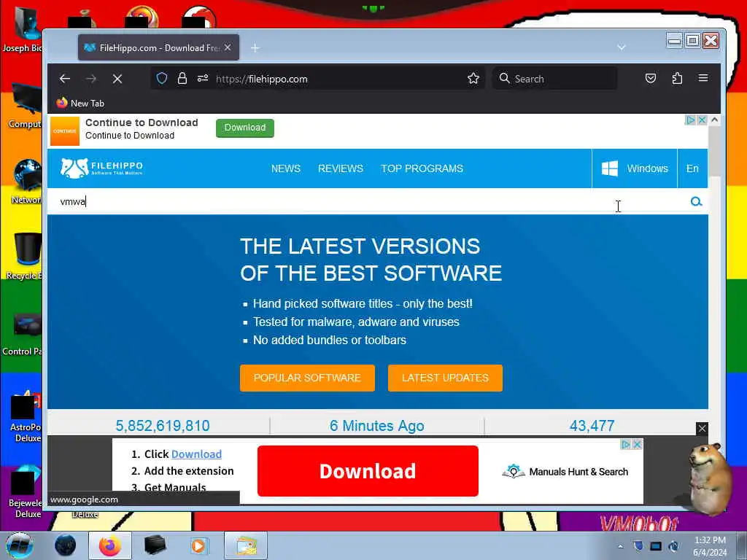Select the Network desktop icon
This screenshot has width=747, height=560.
(26, 182)
